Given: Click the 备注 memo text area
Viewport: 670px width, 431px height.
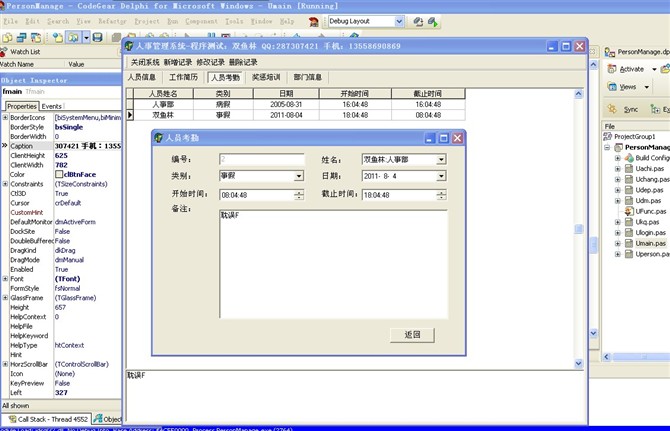Looking at the screenshot, I should click(333, 264).
